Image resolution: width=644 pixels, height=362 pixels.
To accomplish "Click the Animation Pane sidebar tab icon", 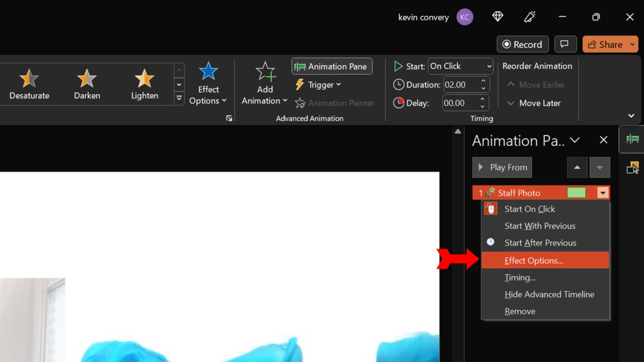I will (632, 139).
